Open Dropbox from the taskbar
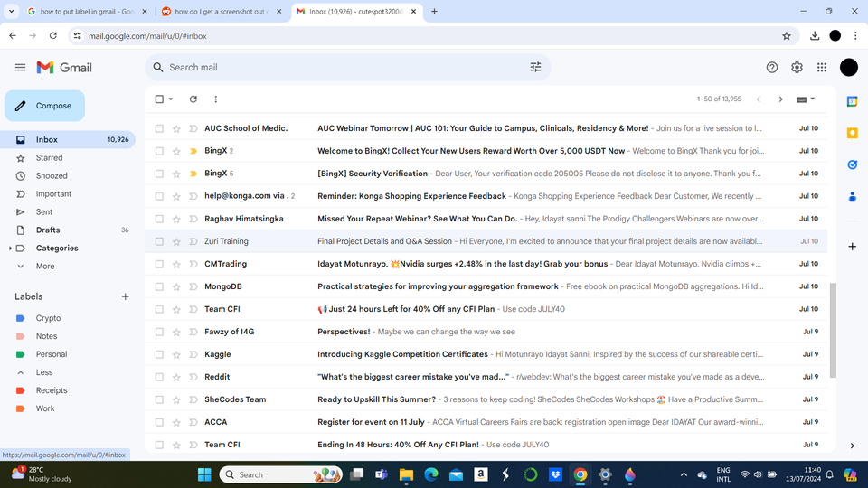 [555, 474]
